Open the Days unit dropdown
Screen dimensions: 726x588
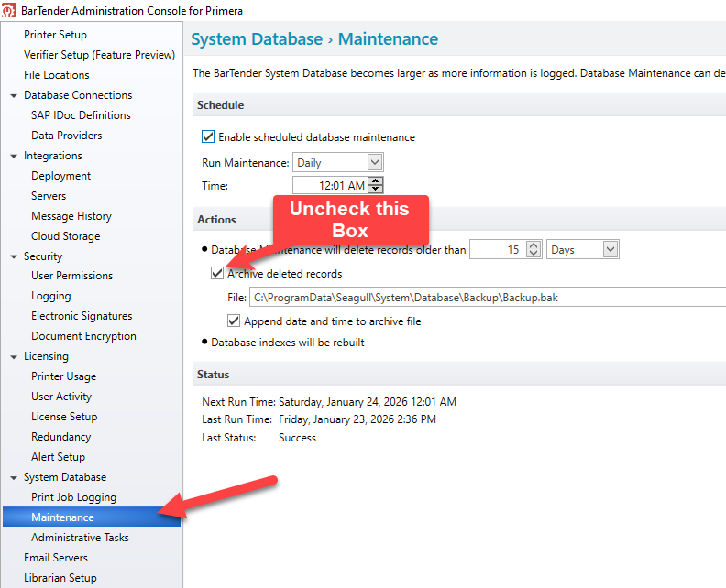coord(610,249)
